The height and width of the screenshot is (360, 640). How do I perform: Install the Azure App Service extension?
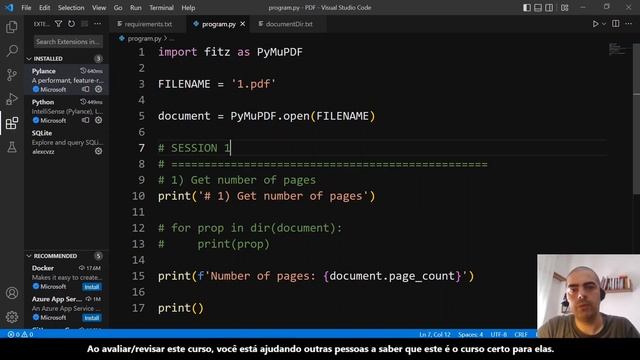click(x=92, y=318)
